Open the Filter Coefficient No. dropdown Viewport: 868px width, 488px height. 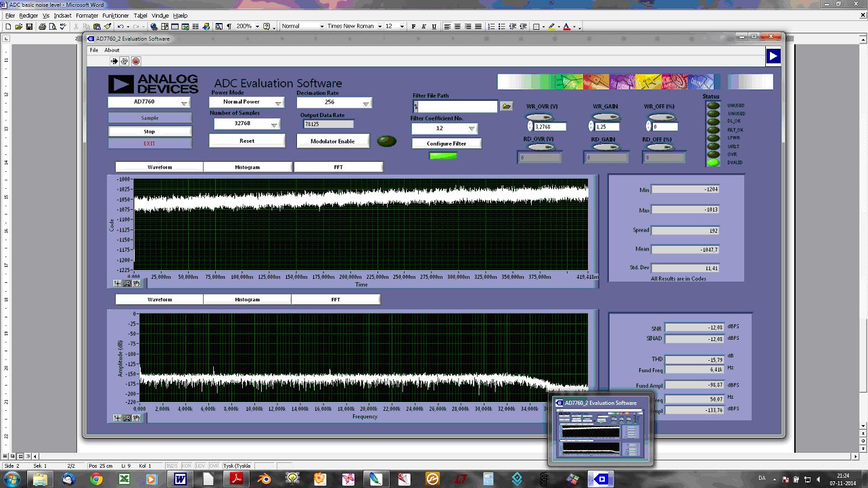[444, 128]
